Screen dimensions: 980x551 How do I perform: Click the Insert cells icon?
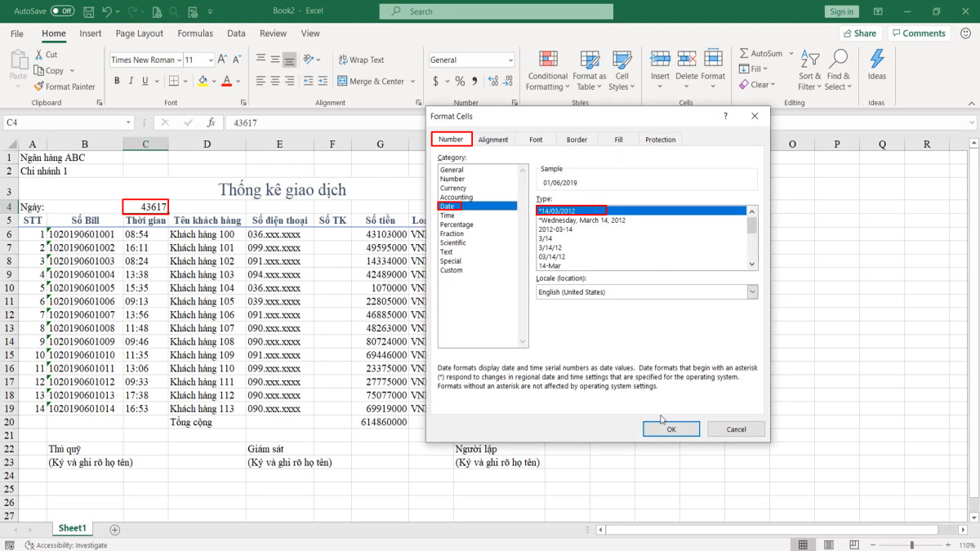click(x=660, y=59)
